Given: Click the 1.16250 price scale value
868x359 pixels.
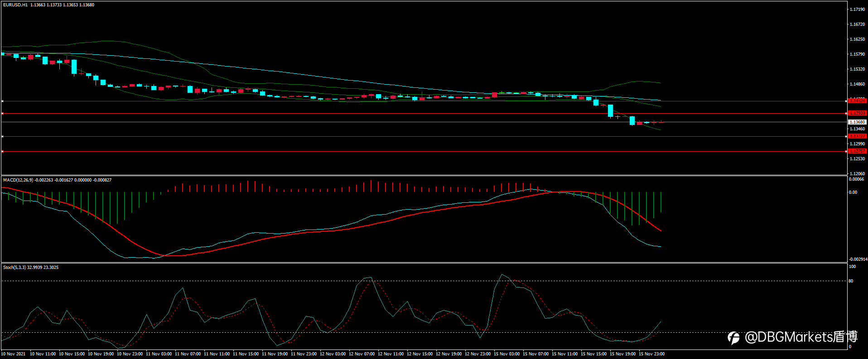Looking at the screenshot, I should 857,39.
